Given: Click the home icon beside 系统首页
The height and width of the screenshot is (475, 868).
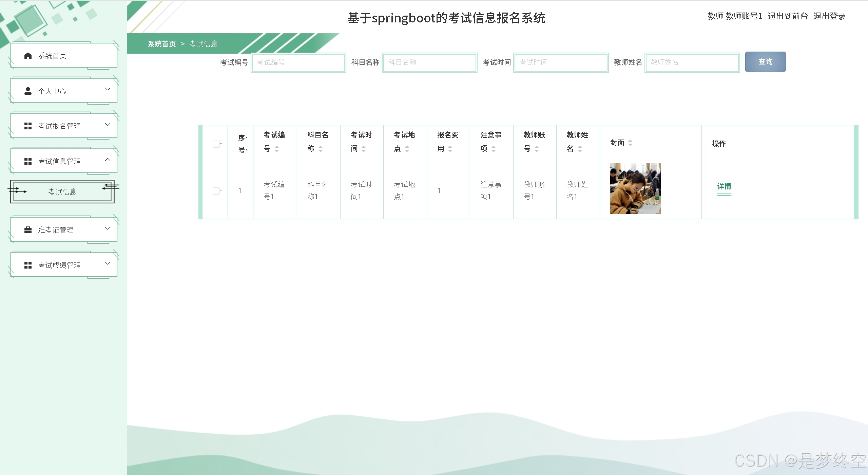Looking at the screenshot, I should click(x=28, y=56).
